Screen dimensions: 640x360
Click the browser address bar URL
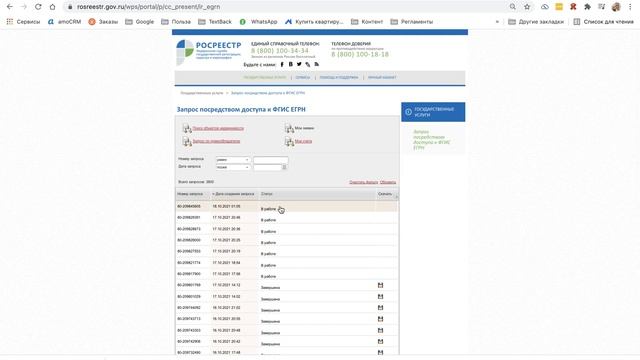pos(149,7)
